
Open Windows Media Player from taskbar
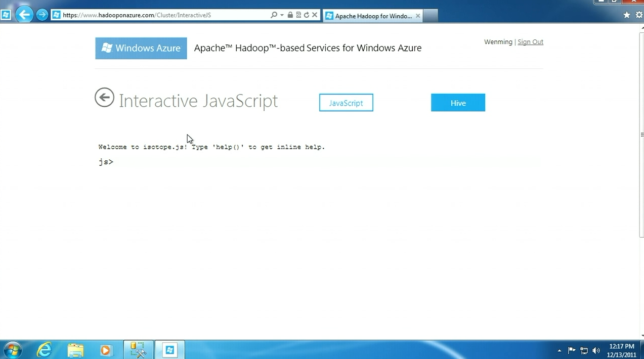click(106, 349)
